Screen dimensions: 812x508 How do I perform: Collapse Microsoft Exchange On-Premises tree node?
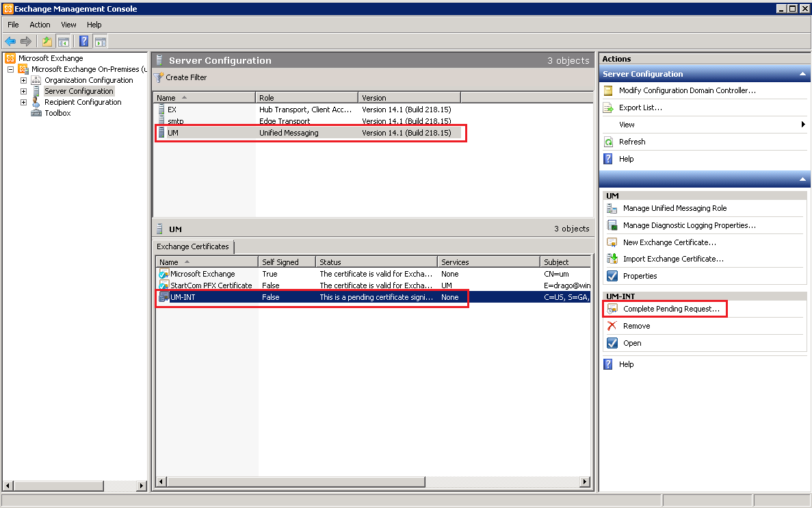10,69
